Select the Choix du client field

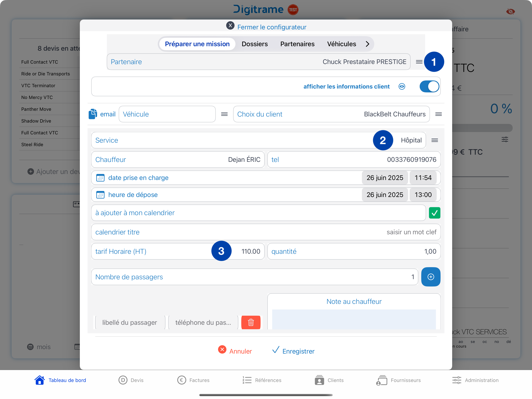coord(331,114)
